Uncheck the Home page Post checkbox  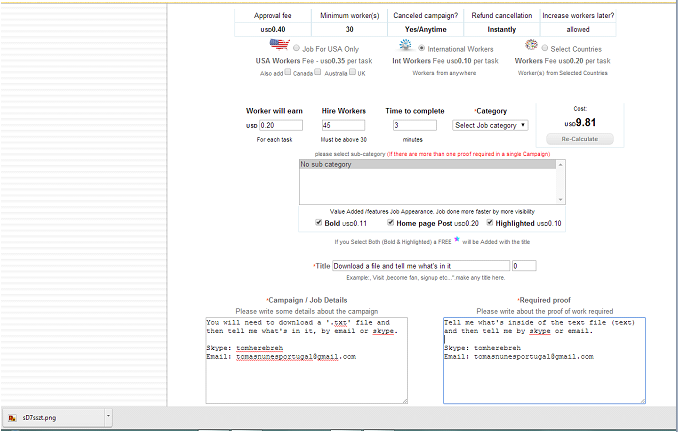(390, 222)
